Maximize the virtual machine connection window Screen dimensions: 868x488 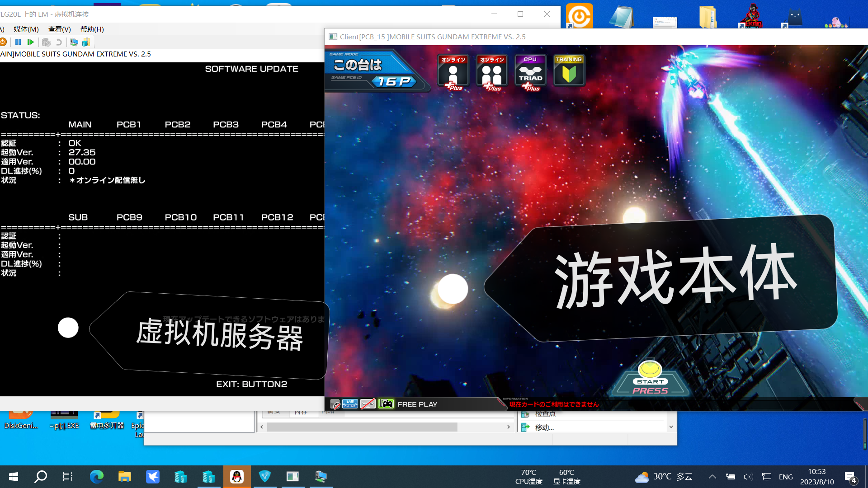click(520, 14)
